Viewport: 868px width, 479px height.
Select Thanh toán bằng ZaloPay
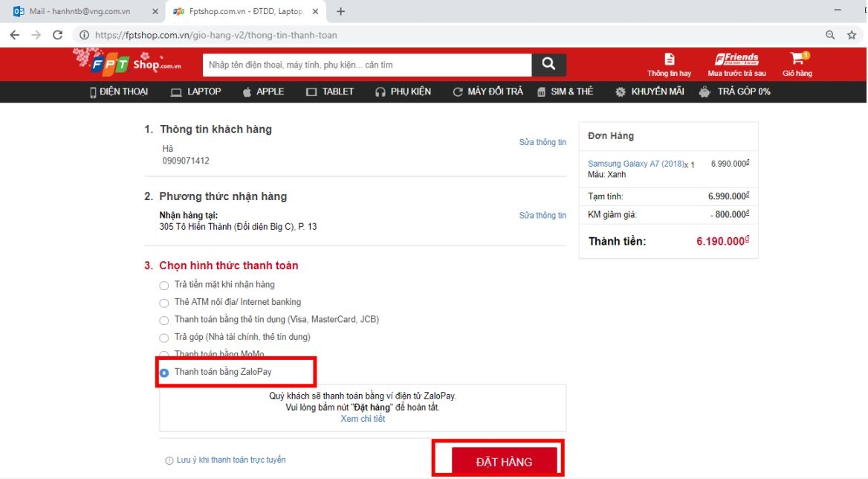point(163,373)
